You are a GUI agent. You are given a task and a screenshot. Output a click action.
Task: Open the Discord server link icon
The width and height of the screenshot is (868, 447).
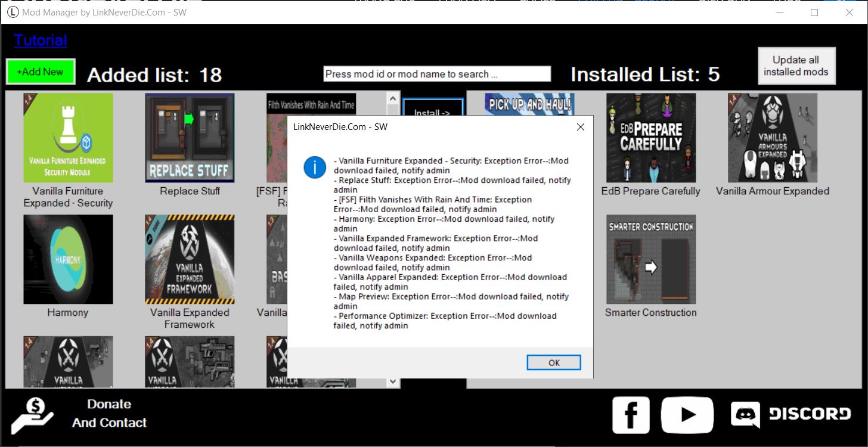[x=790, y=414]
